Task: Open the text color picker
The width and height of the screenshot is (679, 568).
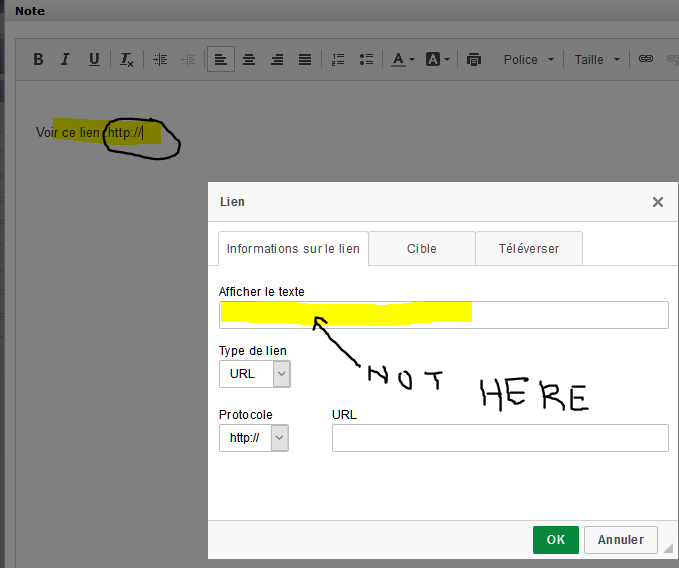Action: point(403,59)
